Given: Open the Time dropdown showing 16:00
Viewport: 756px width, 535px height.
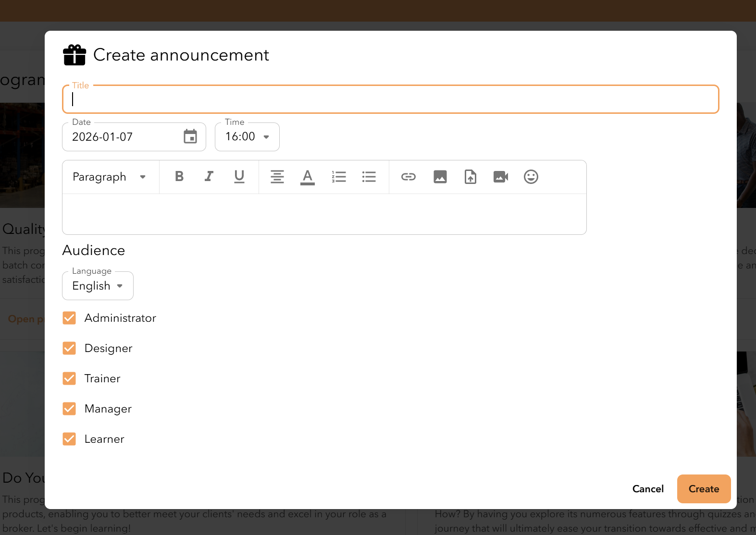Looking at the screenshot, I should [247, 137].
